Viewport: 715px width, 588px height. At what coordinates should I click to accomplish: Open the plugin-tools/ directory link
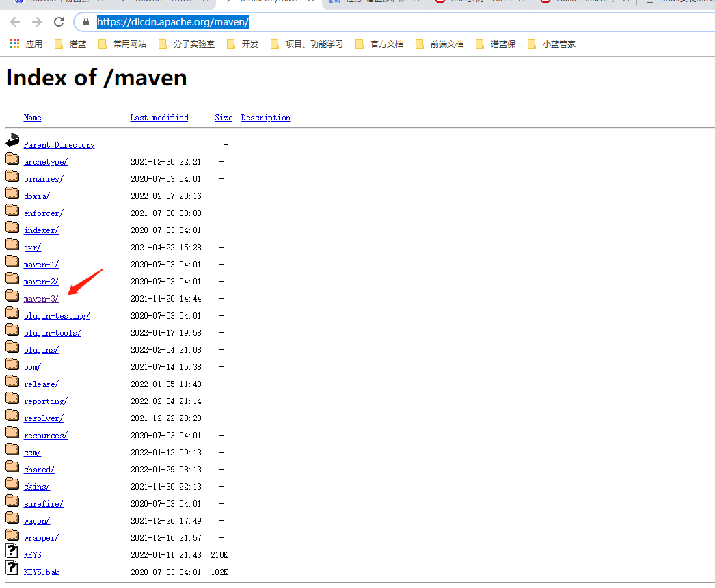53,333
